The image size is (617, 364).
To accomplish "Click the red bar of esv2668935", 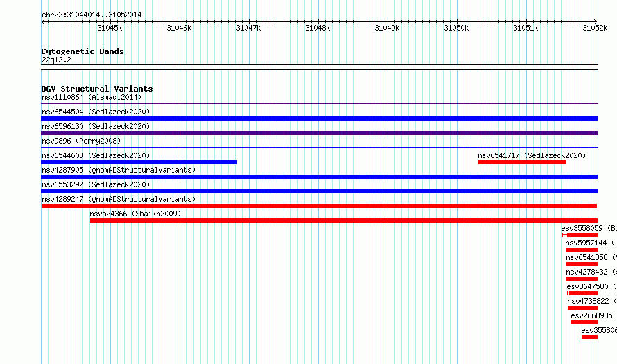I will tap(584, 322).
